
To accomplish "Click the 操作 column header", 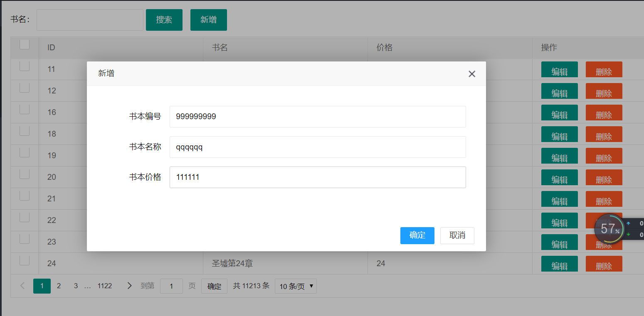I will pyautogui.click(x=588, y=47).
